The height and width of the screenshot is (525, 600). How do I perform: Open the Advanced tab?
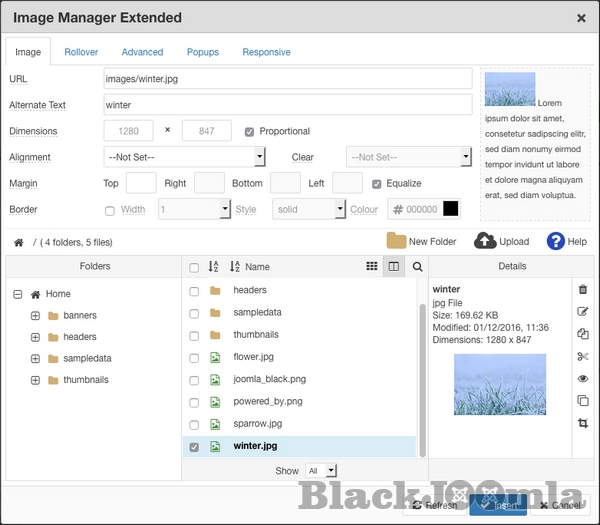click(142, 52)
